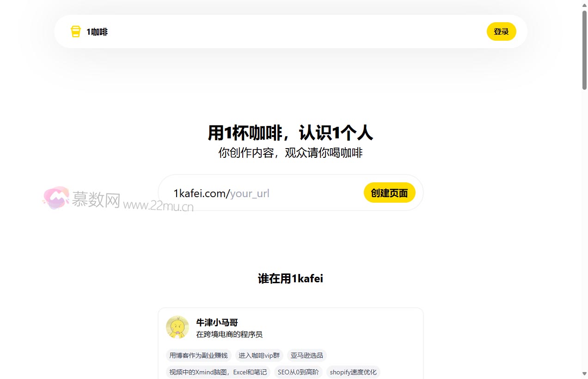Select the 1咖啡 site title in header

(97, 31)
